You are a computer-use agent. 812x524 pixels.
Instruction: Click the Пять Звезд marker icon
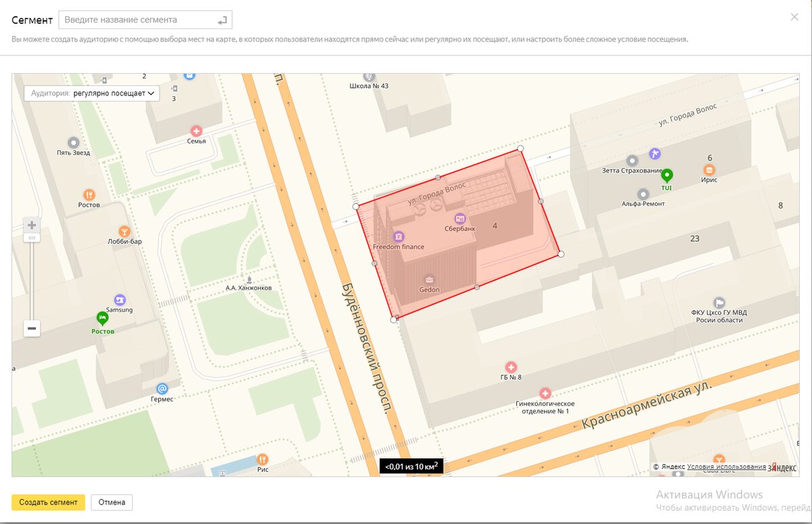(74, 142)
